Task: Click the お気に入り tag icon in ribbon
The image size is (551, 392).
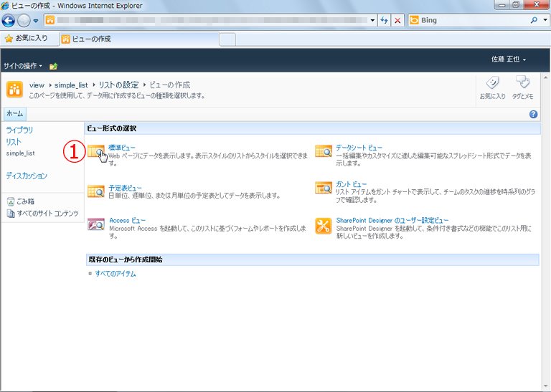Action: [x=492, y=83]
